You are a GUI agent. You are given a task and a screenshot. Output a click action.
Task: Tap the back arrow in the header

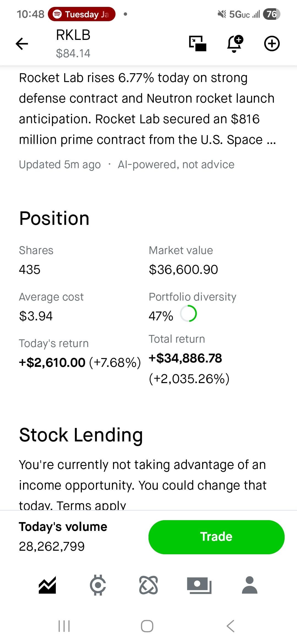[22, 44]
